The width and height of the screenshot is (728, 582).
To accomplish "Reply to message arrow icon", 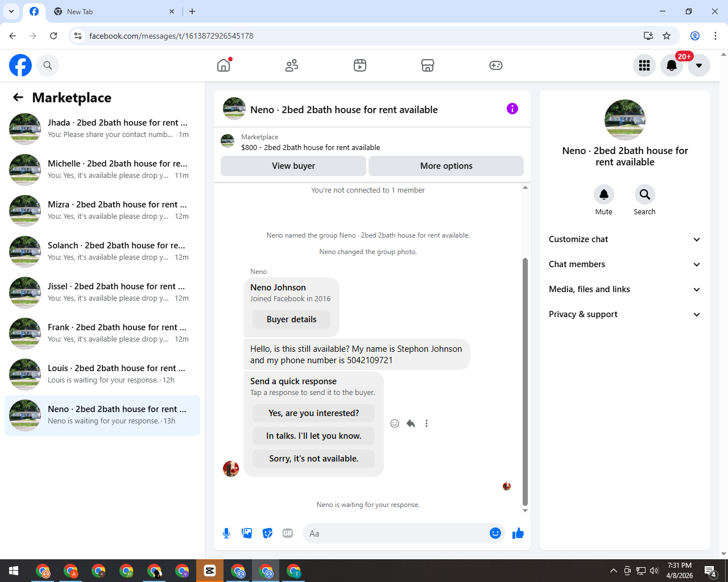I will (x=411, y=423).
